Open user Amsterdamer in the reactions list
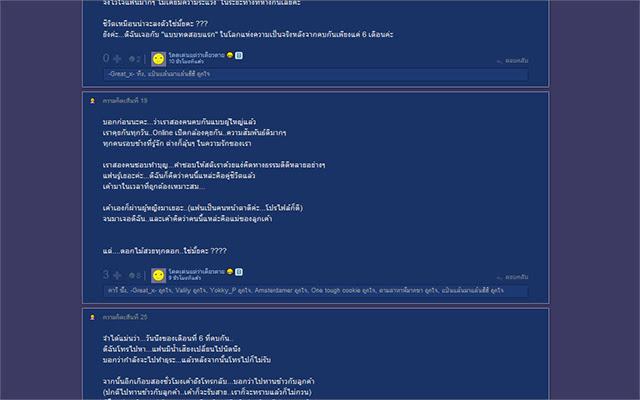The width and height of the screenshot is (640, 400). [x=273, y=291]
